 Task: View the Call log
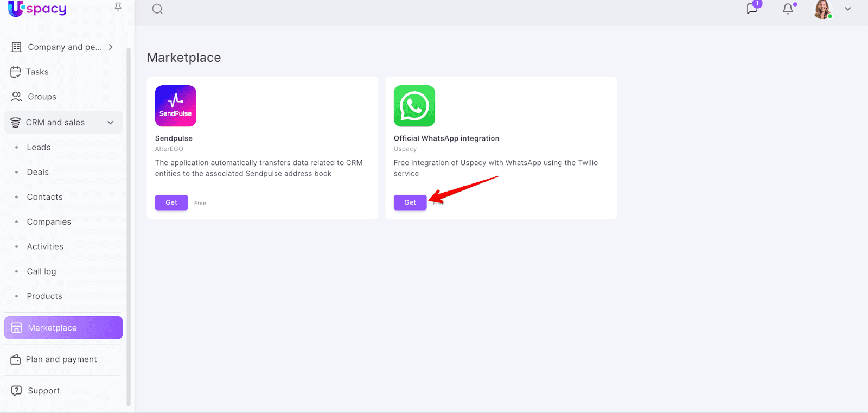42,271
